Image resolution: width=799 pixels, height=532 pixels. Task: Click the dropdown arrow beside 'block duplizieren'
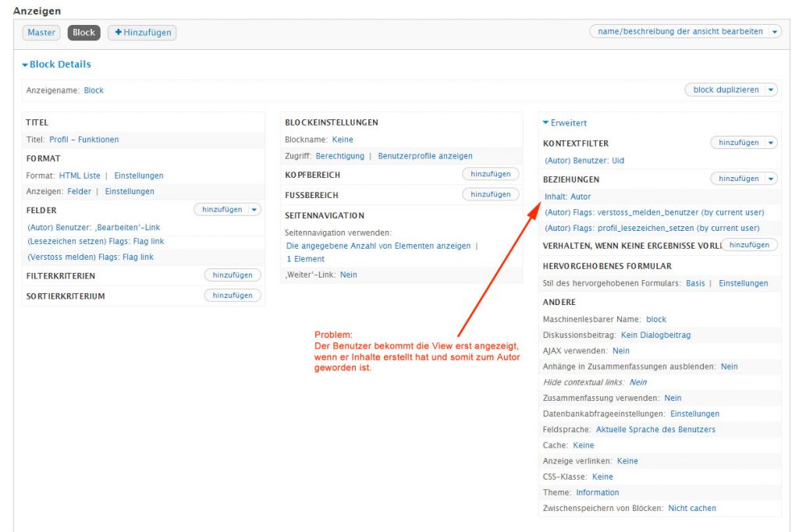(771, 90)
